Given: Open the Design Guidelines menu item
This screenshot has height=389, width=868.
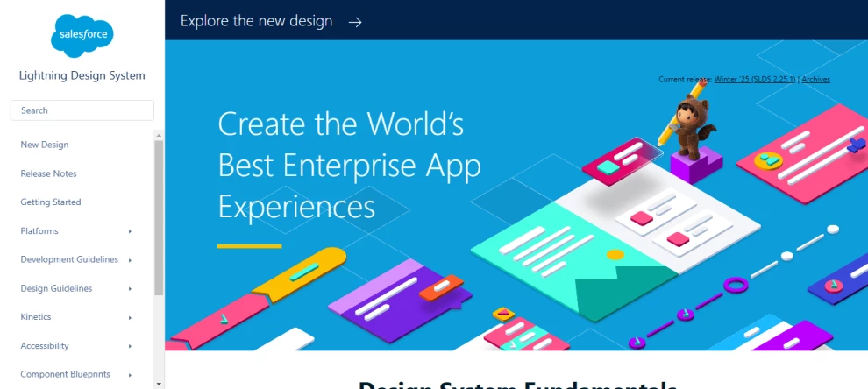Looking at the screenshot, I should point(56,288).
